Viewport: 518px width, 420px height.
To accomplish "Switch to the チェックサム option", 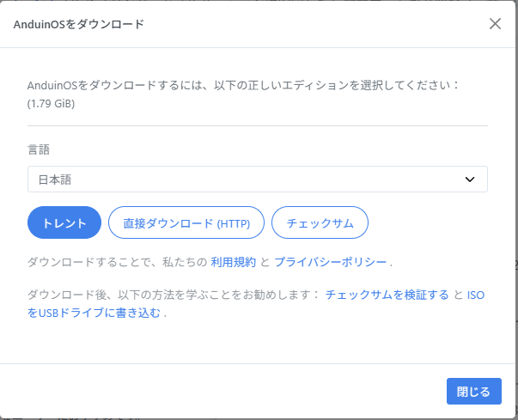I will point(320,222).
